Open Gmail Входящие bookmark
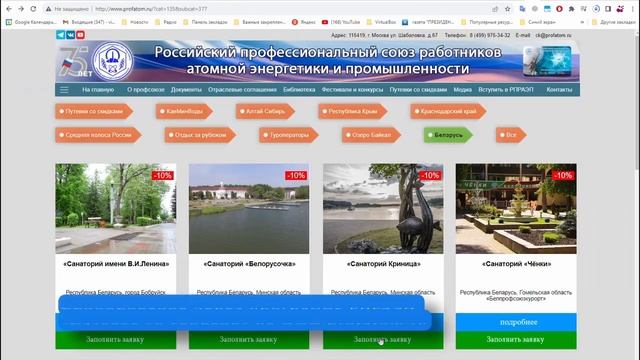 coord(89,22)
